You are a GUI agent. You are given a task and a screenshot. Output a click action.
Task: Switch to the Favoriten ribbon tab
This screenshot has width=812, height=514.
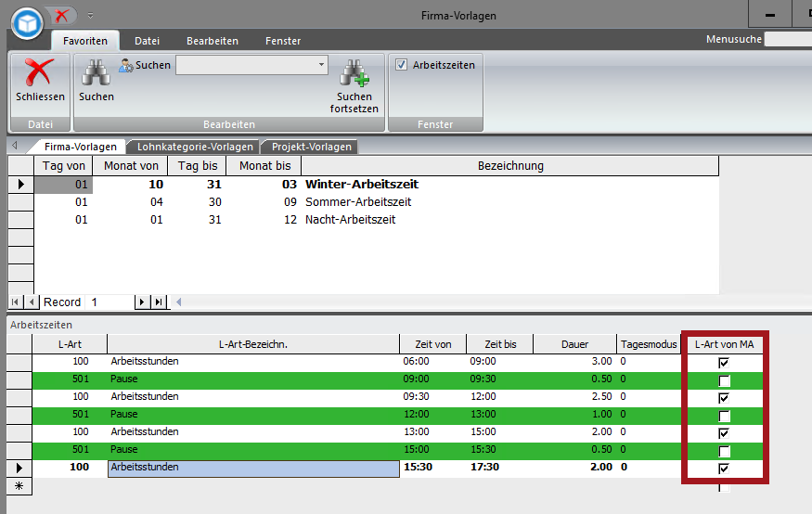click(x=85, y=41)
